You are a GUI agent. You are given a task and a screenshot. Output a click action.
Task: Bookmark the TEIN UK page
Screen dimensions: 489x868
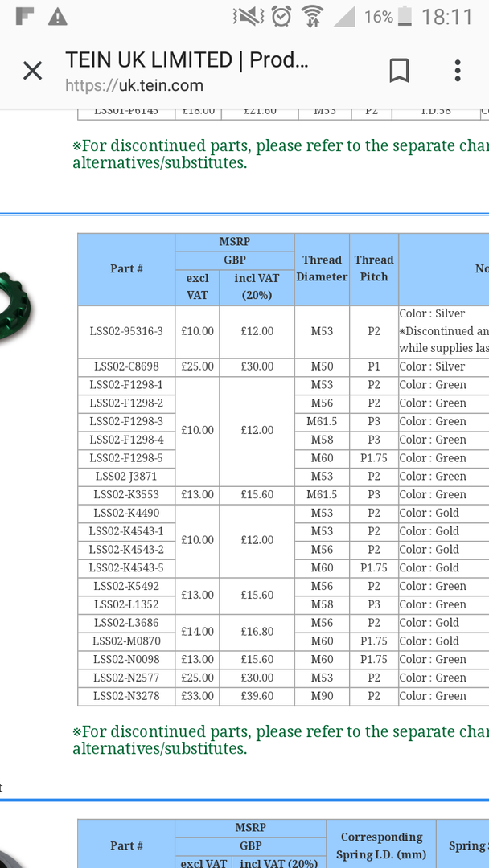point(399,71)
